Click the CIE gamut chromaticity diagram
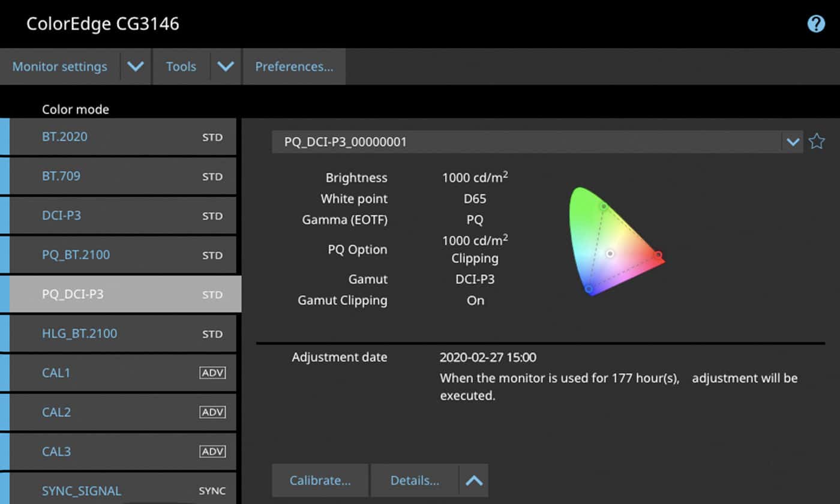 point(617,241)
